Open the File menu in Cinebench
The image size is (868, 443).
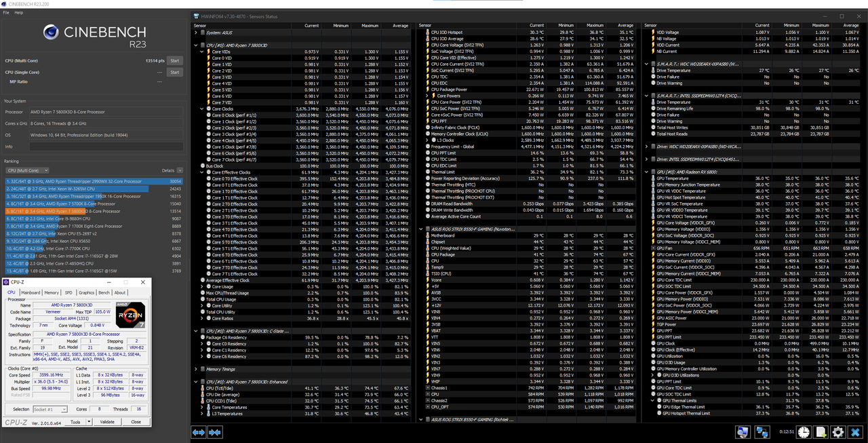(5, 12)
